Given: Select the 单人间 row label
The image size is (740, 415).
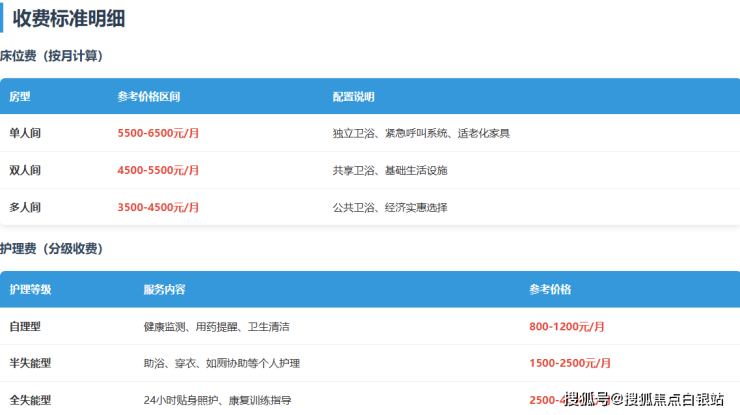Looking at the screenshot, I should (x=25, y=133).
